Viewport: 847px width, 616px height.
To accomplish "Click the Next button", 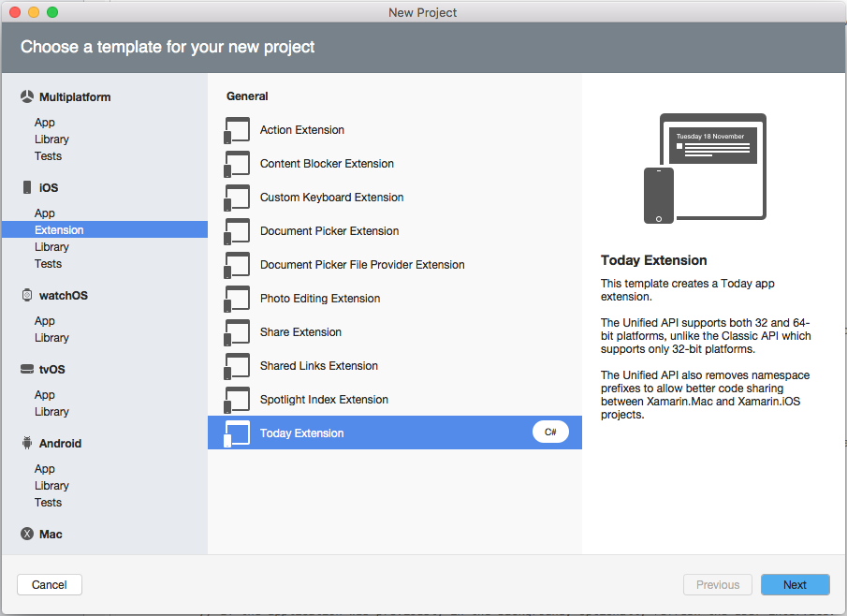I will pos(795,584).
